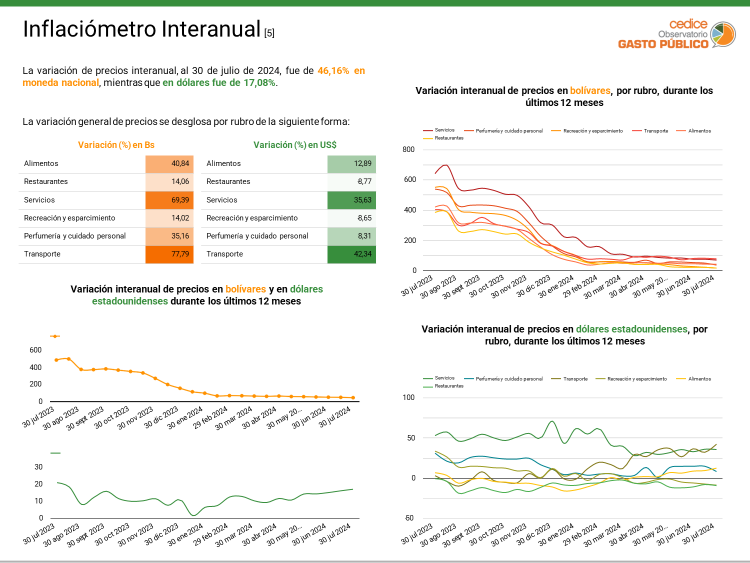Click the footnote reference [5] beside the title
The width and height of the screenshot is (750, 563).
tap(269, 33)
